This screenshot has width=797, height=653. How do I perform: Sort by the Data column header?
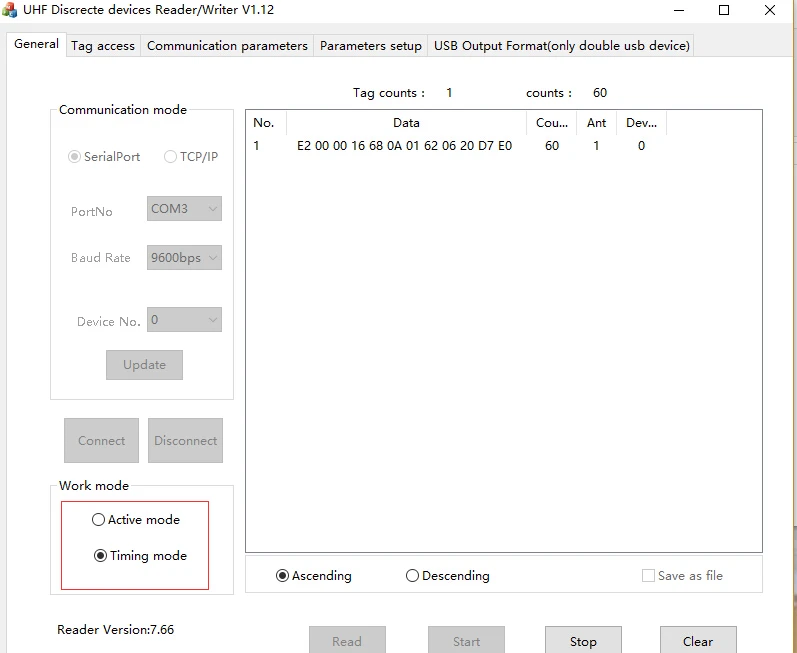tap(406, 122)
